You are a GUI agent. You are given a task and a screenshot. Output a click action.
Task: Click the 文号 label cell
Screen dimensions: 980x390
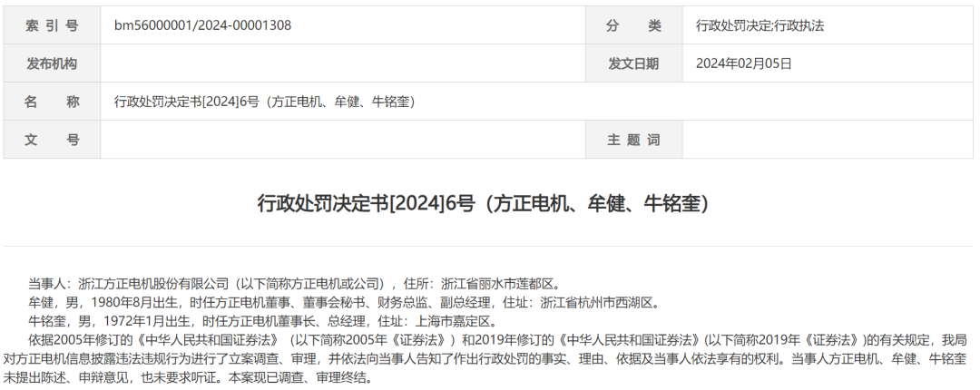(x=52, y=140)
